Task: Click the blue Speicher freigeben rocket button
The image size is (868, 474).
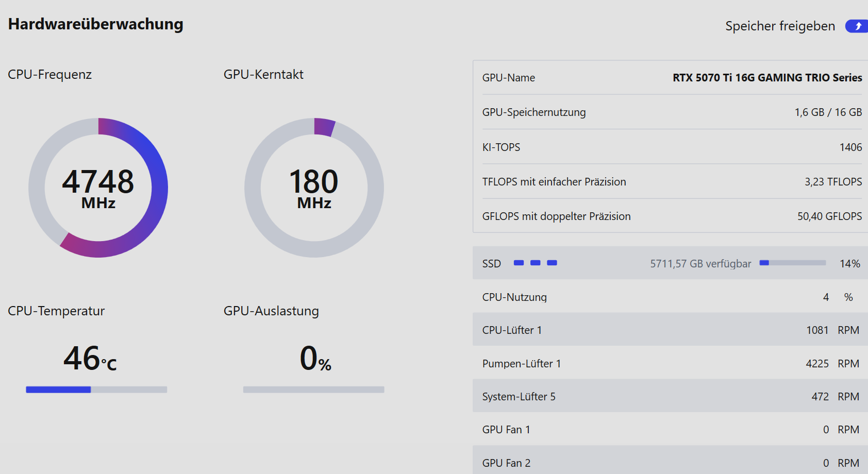Action: pyautogui.click(x=857, y=26)
